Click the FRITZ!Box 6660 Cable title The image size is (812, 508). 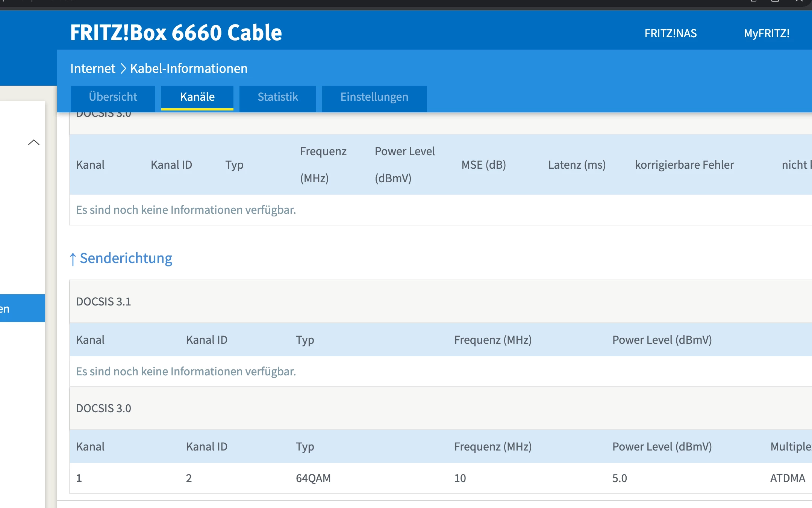(x=176, y=32)
